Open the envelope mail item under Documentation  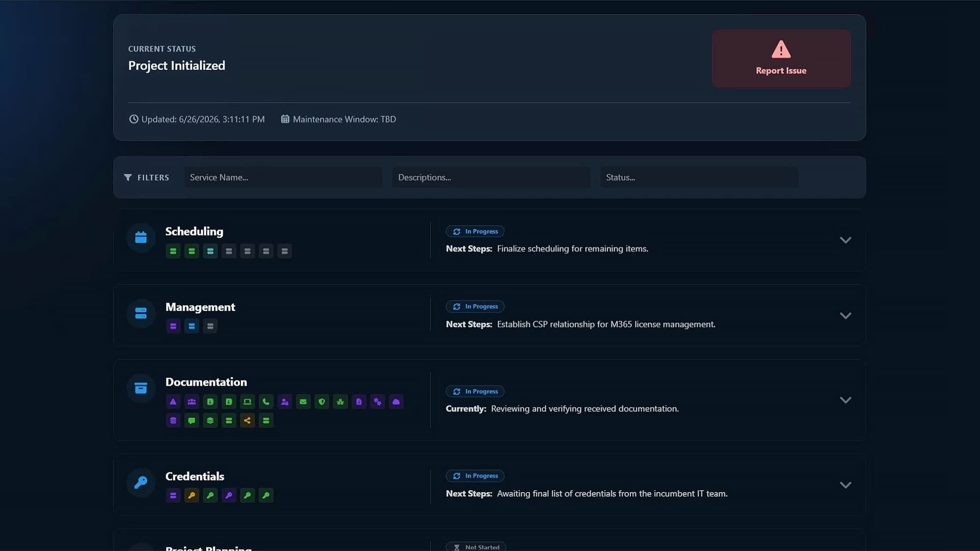303,402
